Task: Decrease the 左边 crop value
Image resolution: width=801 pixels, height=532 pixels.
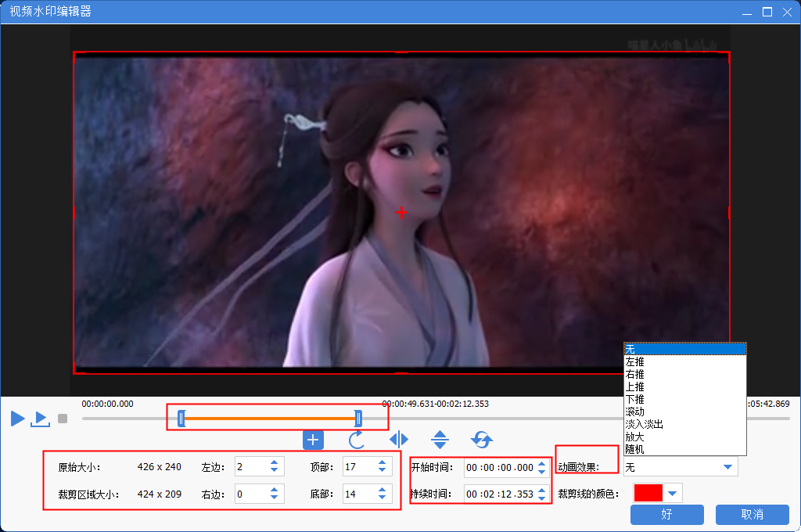Action: coord(275,471)
